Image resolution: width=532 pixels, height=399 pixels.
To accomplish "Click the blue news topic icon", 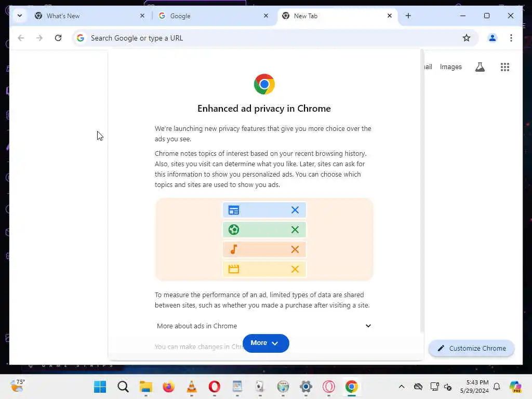I will (234, 210).
